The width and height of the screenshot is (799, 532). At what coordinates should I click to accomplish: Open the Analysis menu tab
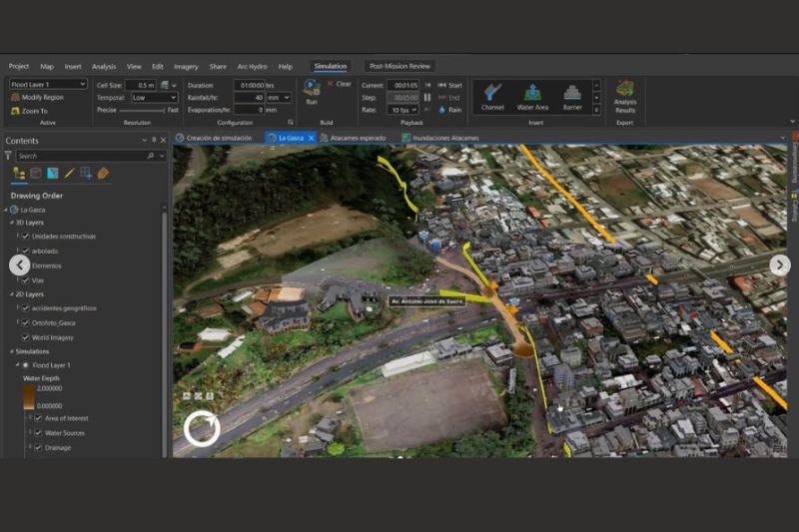(104, 66)
